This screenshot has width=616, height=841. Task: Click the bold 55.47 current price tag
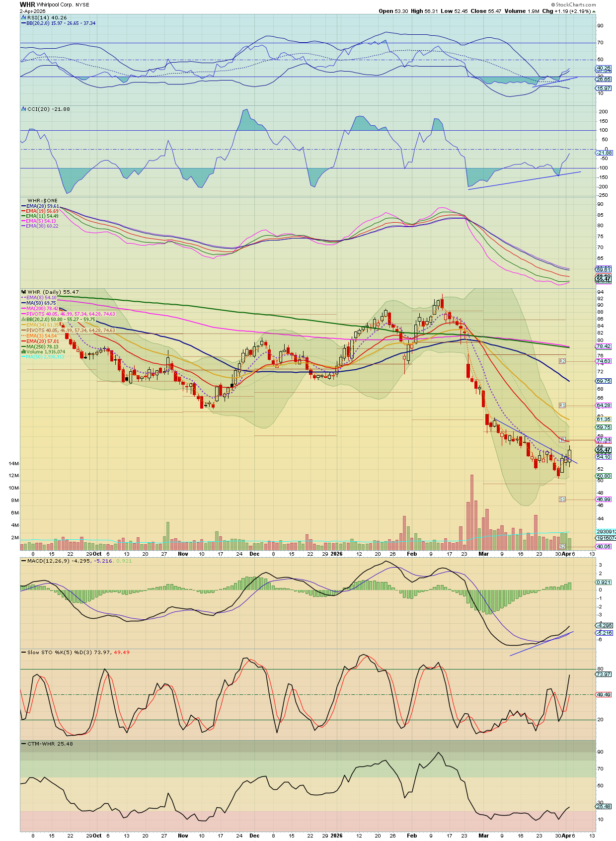coord(603,450)
